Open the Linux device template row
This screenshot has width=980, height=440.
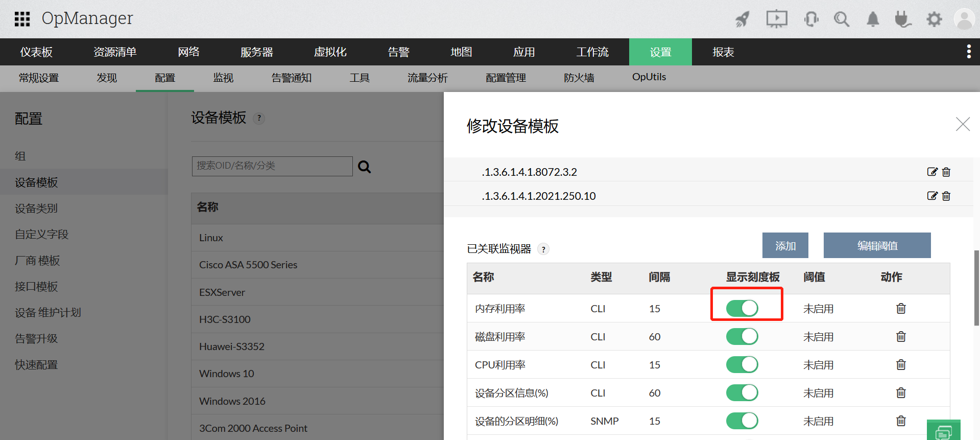317,238
